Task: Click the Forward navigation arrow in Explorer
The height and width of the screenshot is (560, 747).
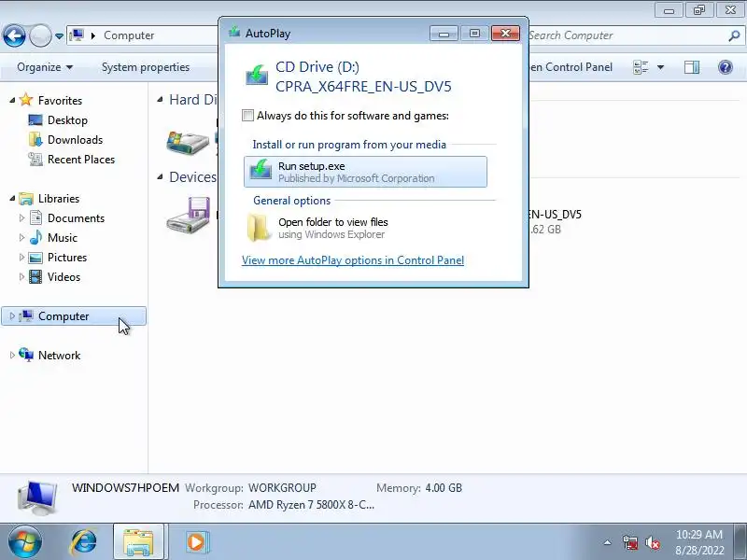Action: pos(40,35)
